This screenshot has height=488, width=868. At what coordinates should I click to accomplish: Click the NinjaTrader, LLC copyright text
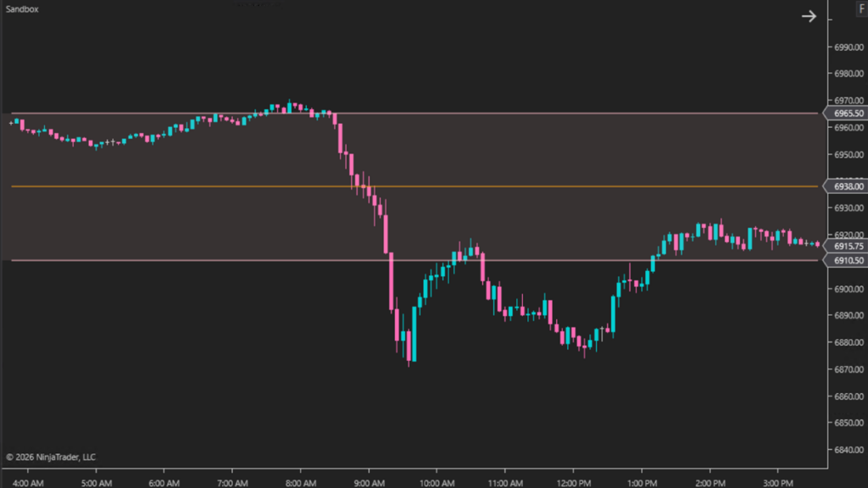[x=51, y=457]
